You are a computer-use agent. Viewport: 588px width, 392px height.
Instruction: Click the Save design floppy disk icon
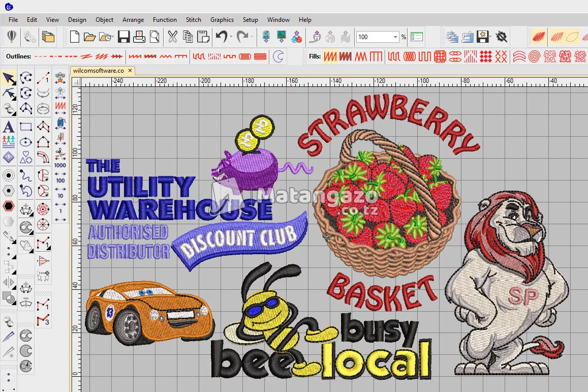tap(123, 37)
